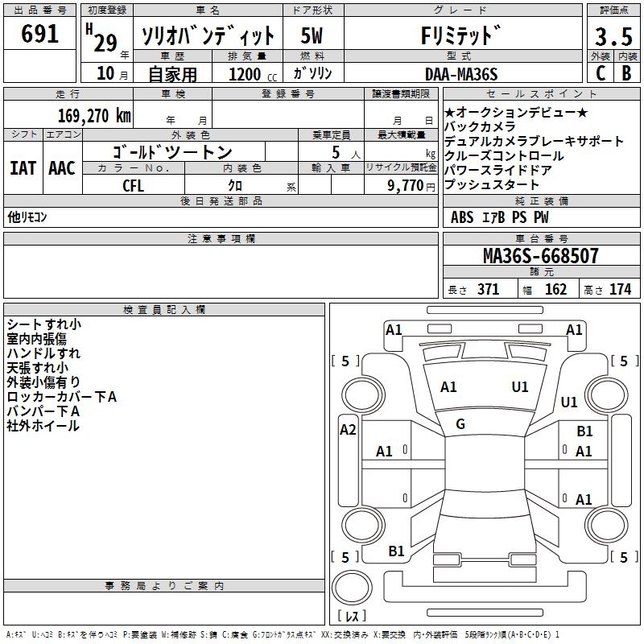
Task: Select ABS in genuine equipment
Action: coord(462,217)
